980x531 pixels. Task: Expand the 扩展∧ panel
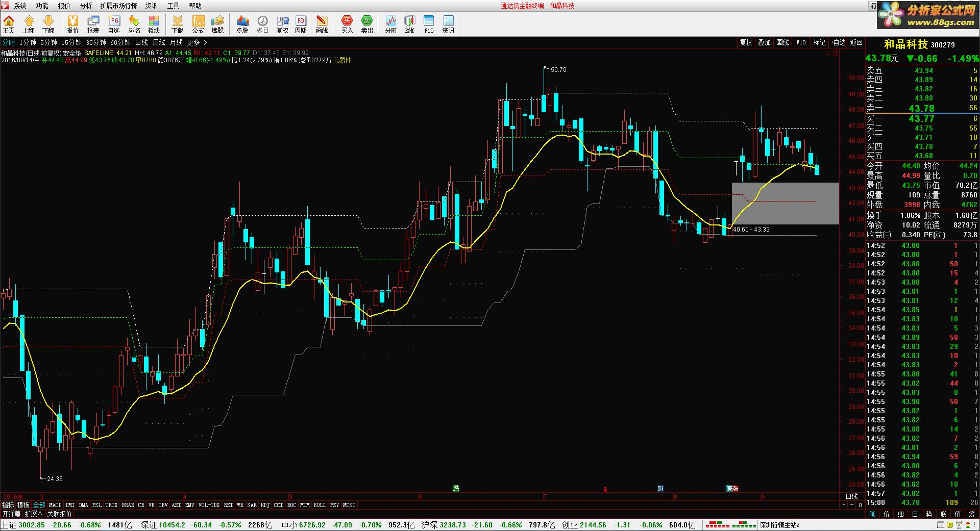pos(34,514)
